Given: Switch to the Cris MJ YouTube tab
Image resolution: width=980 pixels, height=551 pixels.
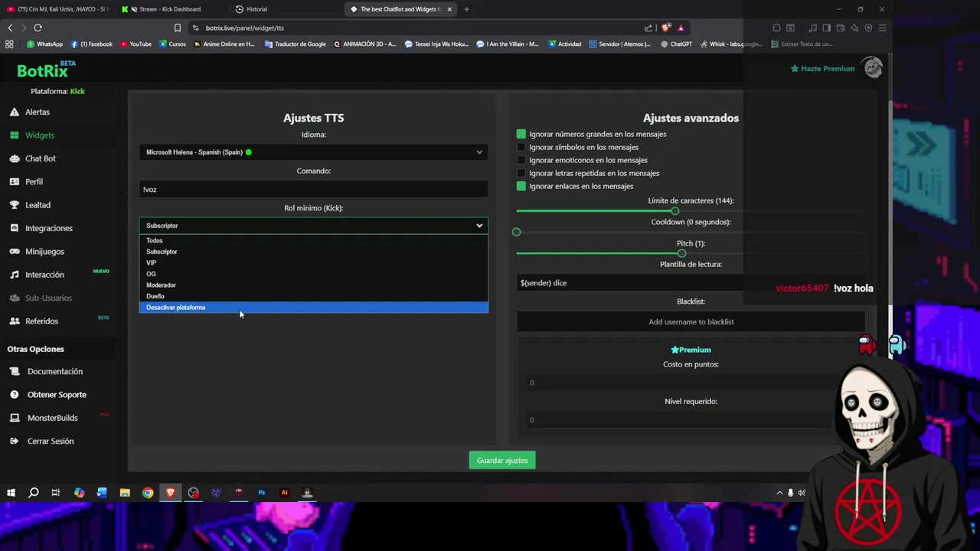Looking at the screenshot, I should click(57, 9).
